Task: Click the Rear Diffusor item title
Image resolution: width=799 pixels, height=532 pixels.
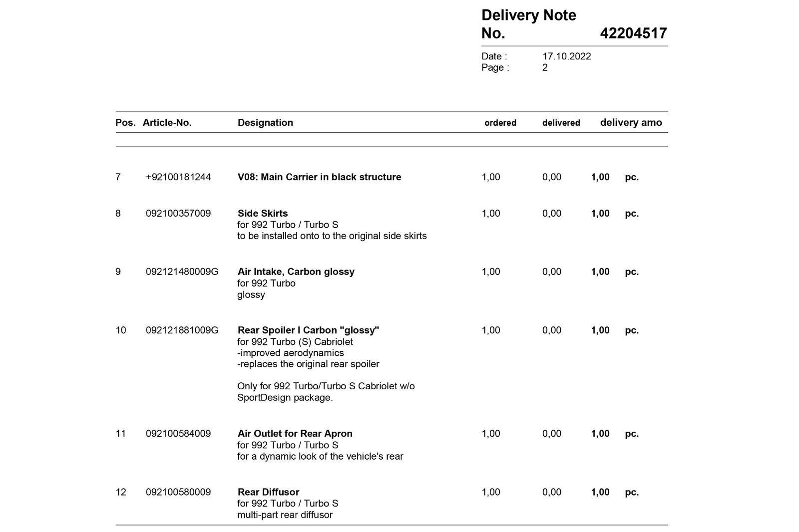Action: (x=268, y=492)
